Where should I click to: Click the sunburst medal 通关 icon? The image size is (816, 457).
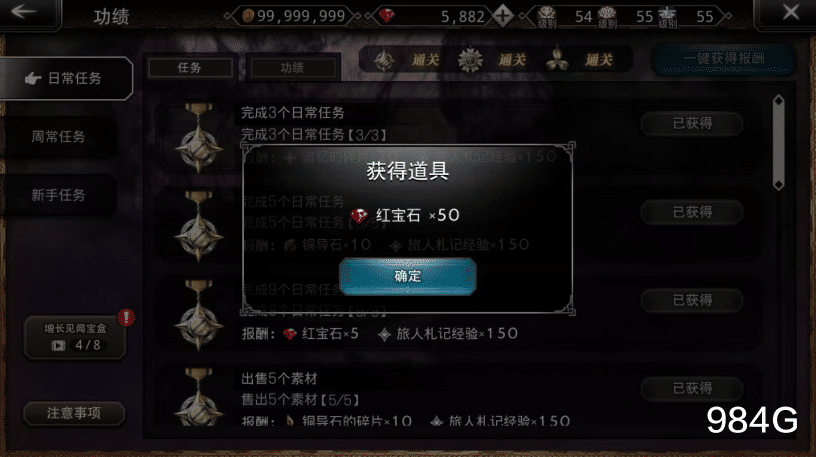pyautogui.click(x=470, y=60)
